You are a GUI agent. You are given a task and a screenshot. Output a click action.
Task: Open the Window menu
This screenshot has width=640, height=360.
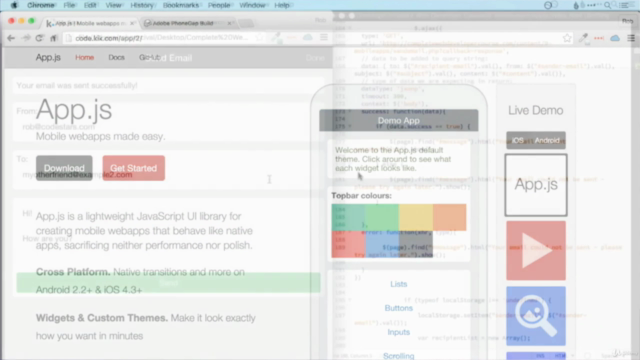(252, 5)
